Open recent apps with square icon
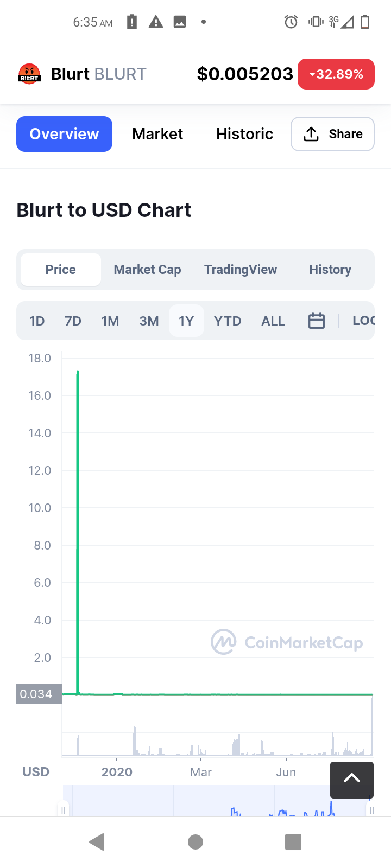391x868 pixels. click(293, 842)
